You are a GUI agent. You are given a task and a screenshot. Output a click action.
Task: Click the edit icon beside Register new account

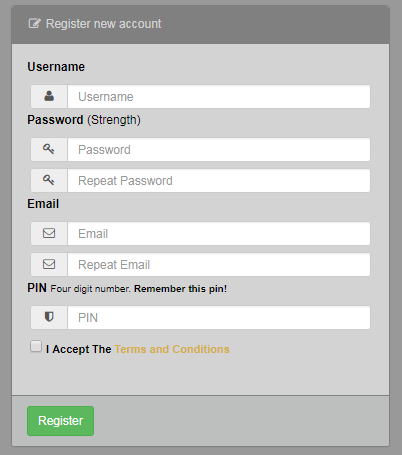point(35,24)
